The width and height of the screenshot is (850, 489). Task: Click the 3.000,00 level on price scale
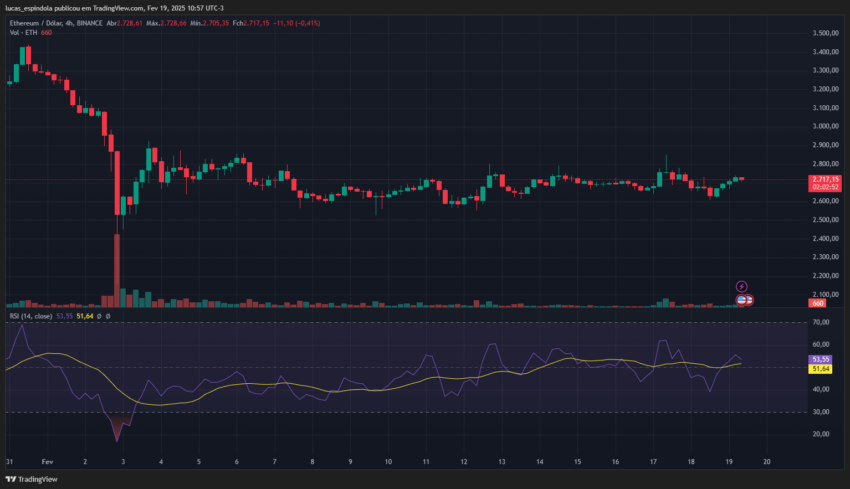(x=826, y=126)
